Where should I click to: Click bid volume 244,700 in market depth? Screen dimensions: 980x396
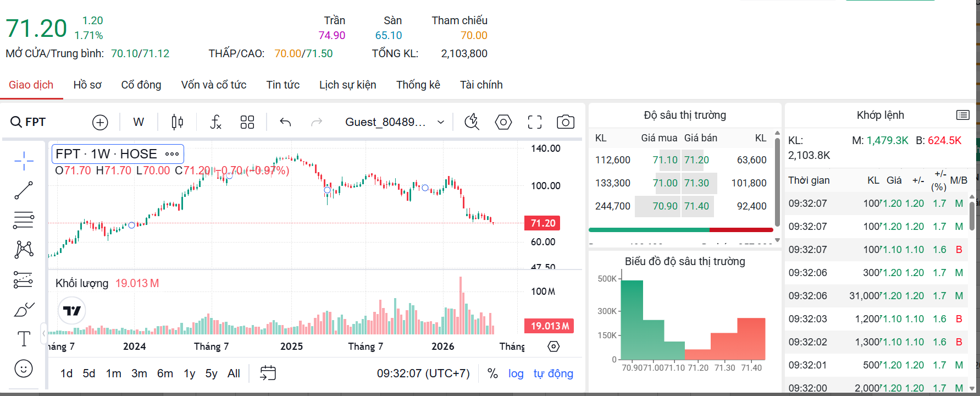(x=613, y=206)
